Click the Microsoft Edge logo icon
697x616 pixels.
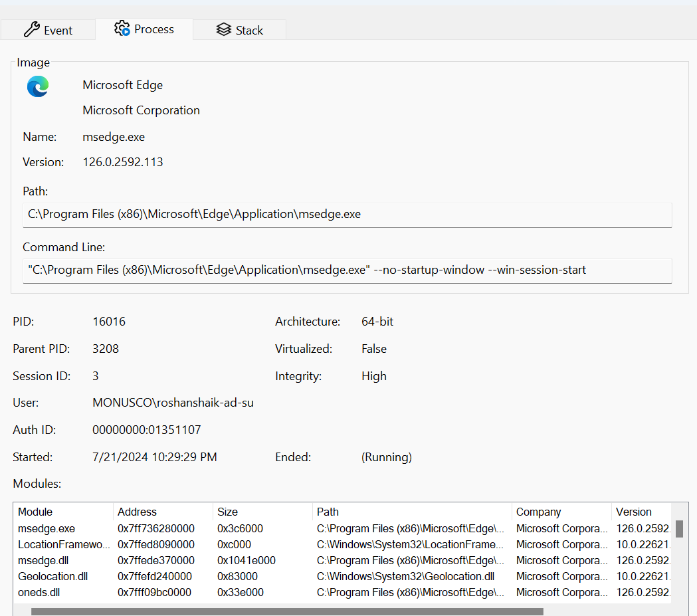coord(38,86)
